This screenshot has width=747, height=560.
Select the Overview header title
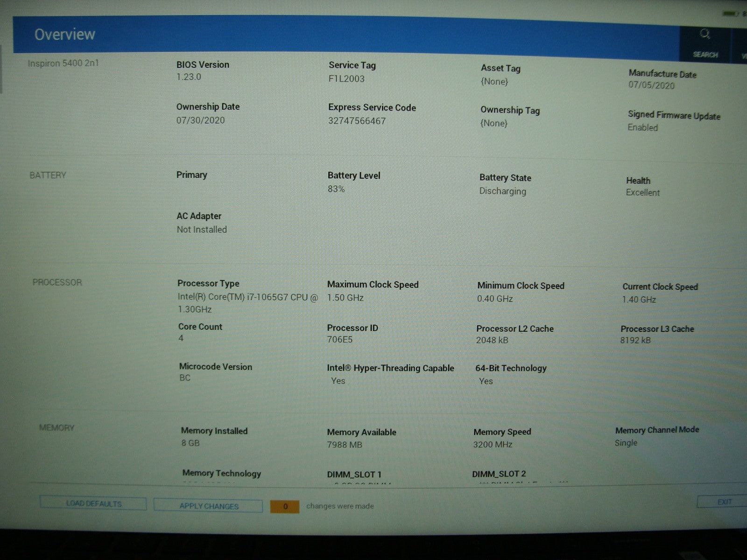click(x=65, y=34)
